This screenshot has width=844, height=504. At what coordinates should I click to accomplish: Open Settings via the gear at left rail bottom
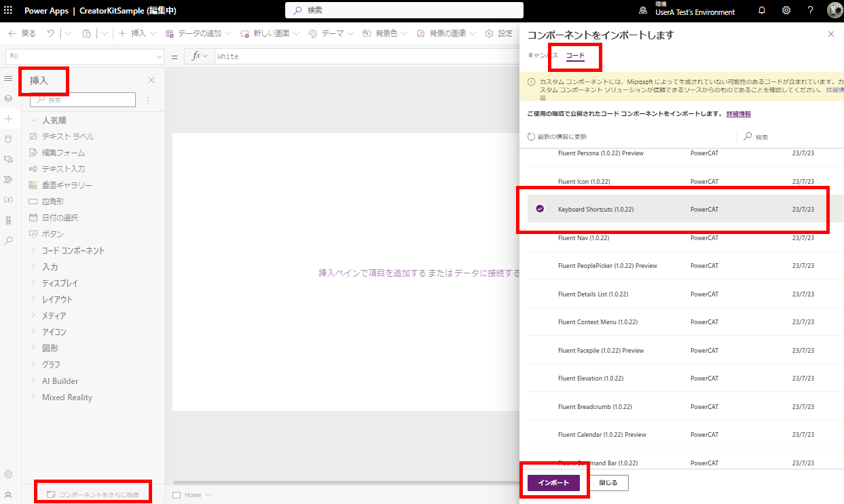(x=9, y=473)
